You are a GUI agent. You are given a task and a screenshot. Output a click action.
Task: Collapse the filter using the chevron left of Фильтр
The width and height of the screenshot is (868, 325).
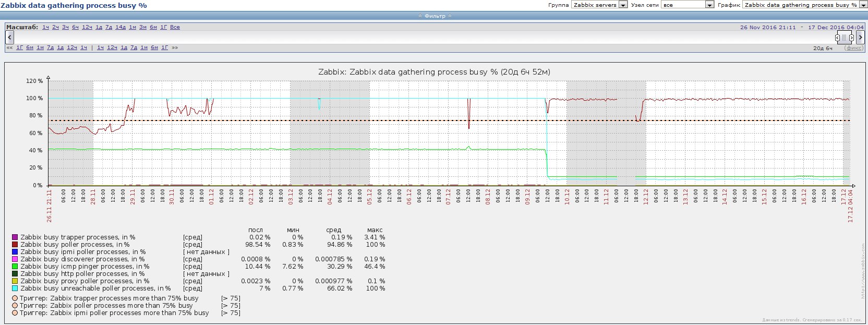420,16
